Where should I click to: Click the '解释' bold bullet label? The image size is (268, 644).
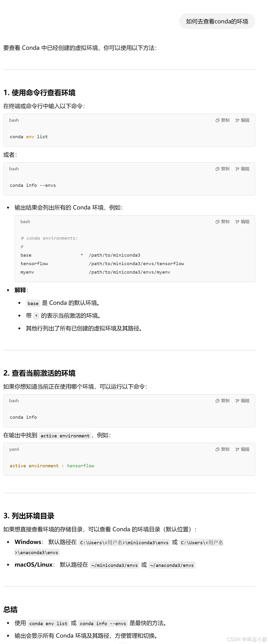(20, 290)
